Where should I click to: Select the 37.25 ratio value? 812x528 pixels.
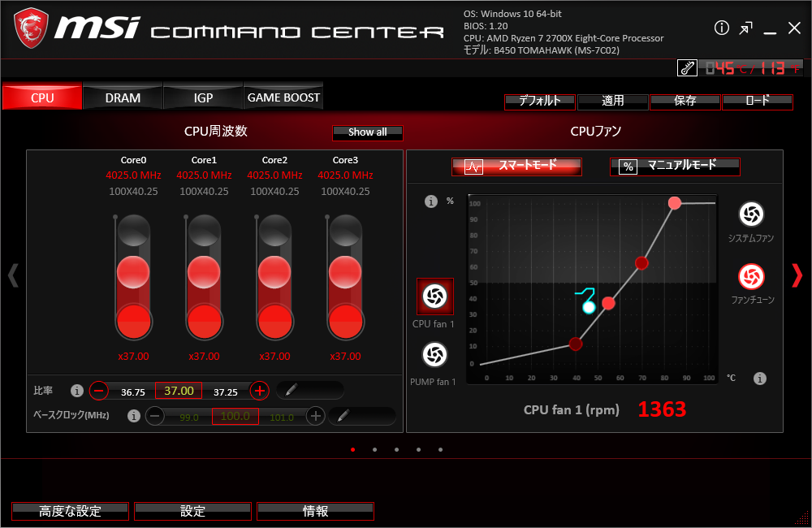tap(225, 392)
